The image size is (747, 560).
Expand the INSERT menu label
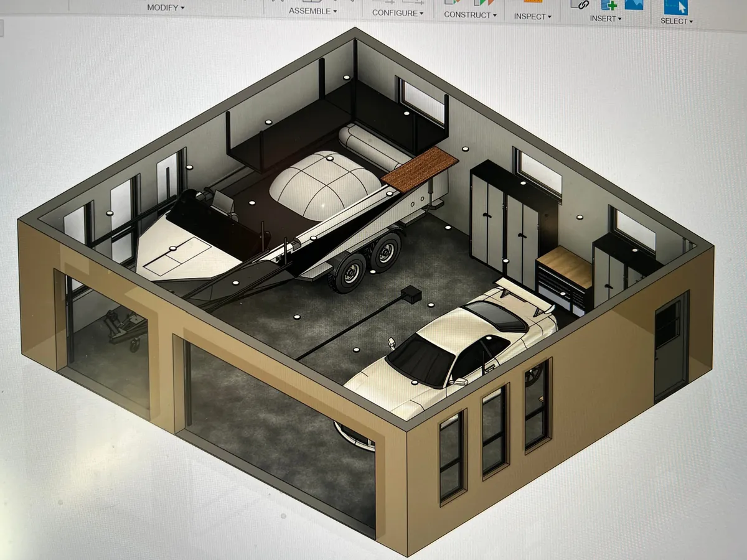coord(606,19)
